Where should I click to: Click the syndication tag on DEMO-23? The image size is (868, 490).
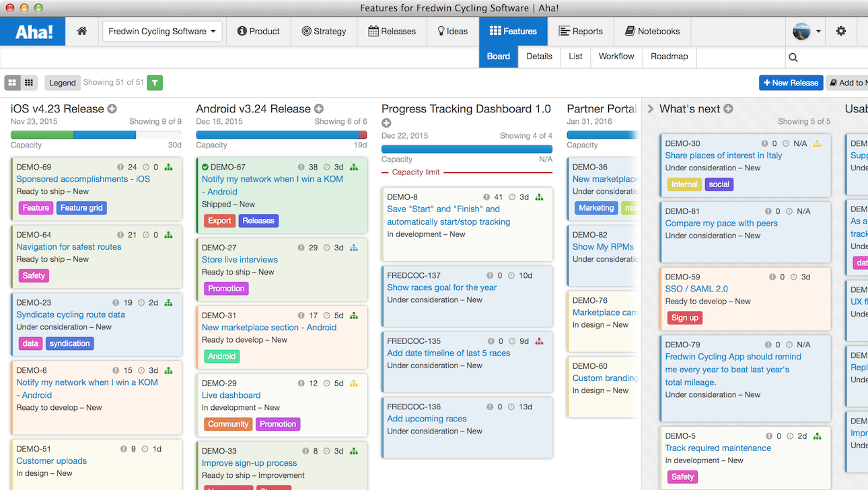click(70, 343)
